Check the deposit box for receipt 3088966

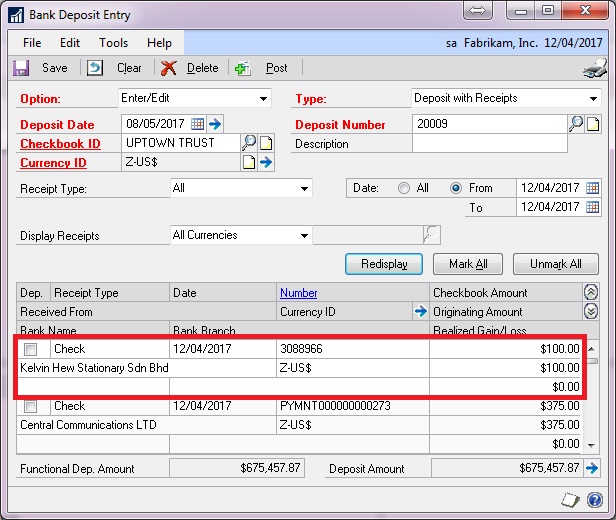(30, 349)
